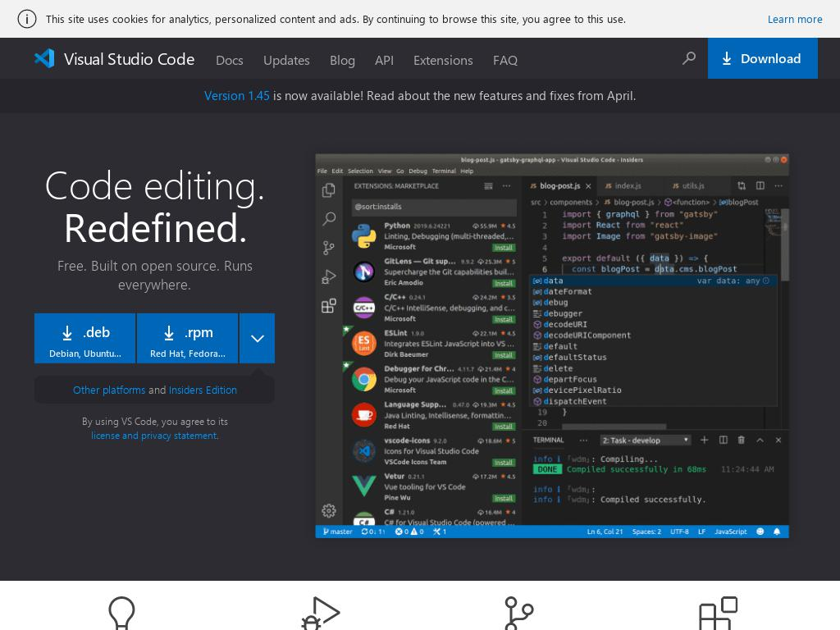Click the Visual Studio Code logo icon

44,58
